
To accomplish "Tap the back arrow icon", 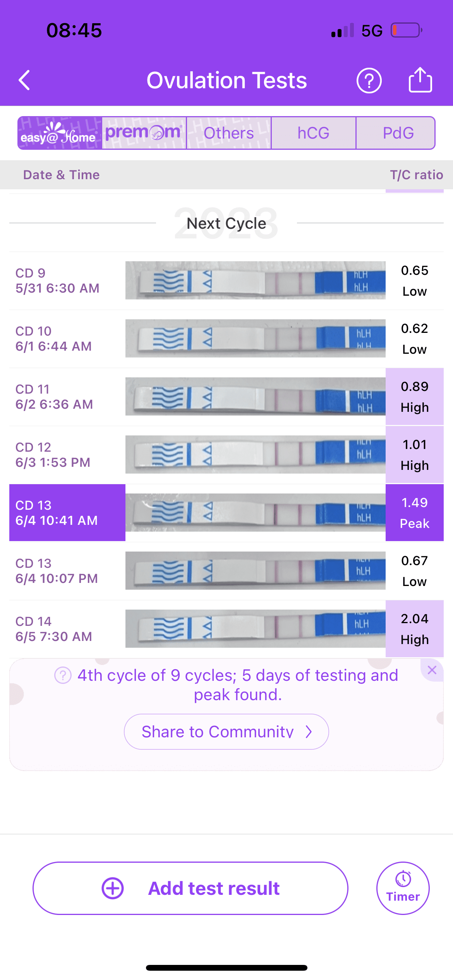I will [24, 81].
